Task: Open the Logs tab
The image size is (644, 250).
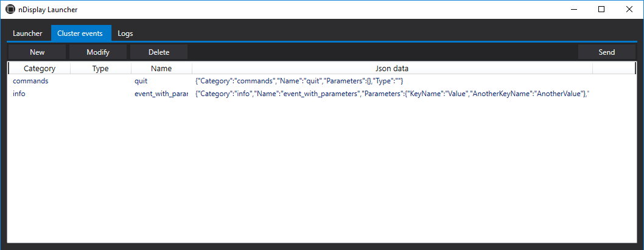Action: [x=125, y=33]
